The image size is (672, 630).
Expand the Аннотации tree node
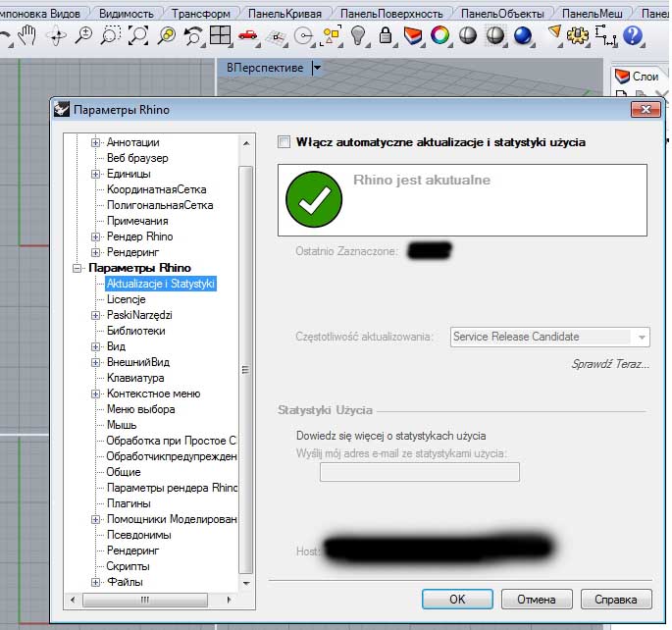point(95,142)
